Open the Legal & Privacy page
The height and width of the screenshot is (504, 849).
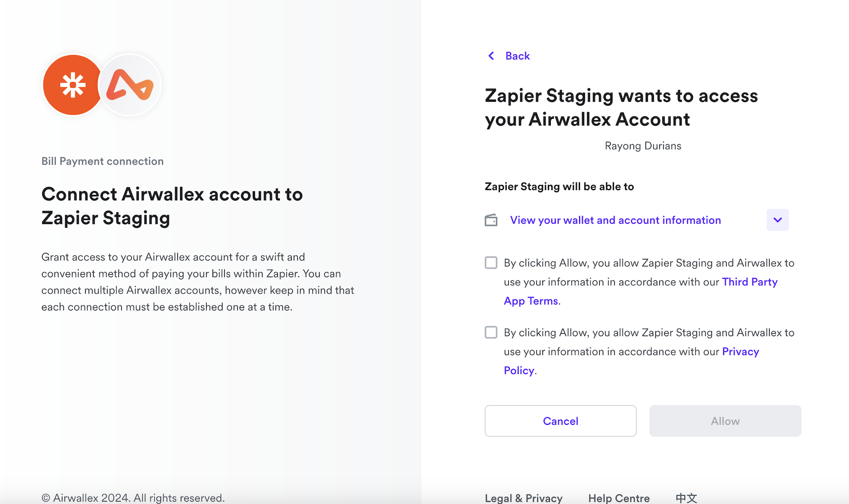point(524,498)
